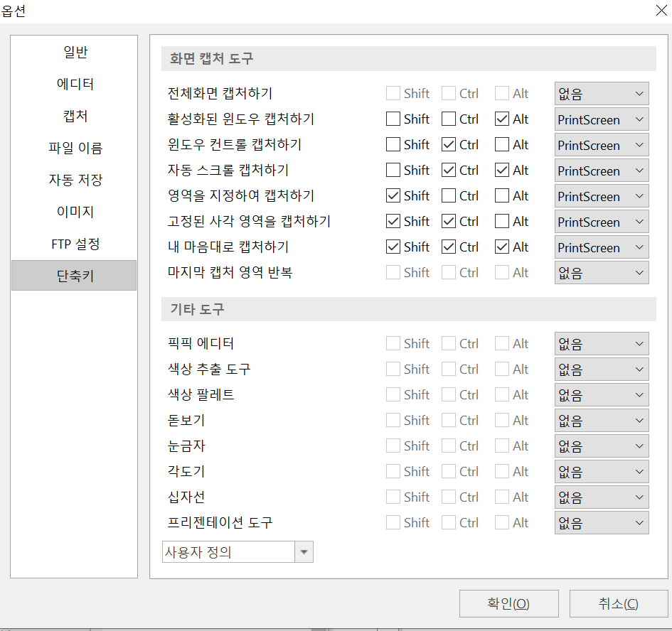Open key dropdown for 활성화된 윈도우 캡처하기

tap(602, 119)
